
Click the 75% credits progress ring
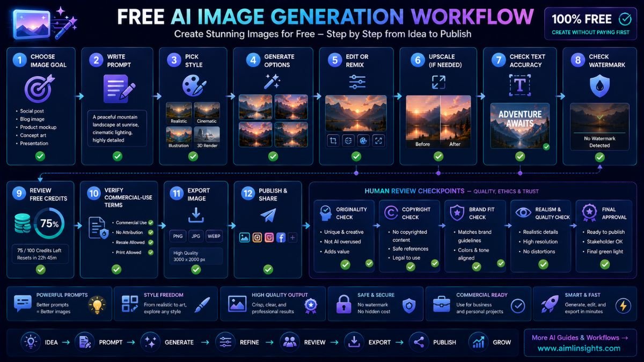click(x=48, y=224)
